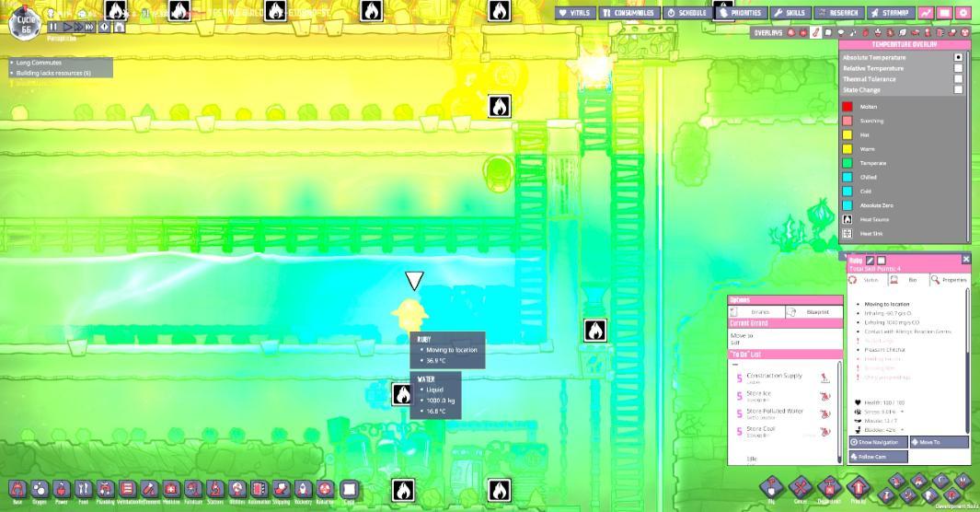Viewport: 980px width, 512px height.
Task: Open the colony reports chart icon
Action: pos(926,13)
